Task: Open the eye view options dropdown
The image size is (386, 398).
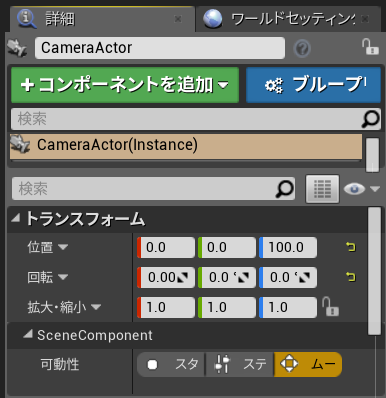Action: pyautogui.click(x=362, y=189)
